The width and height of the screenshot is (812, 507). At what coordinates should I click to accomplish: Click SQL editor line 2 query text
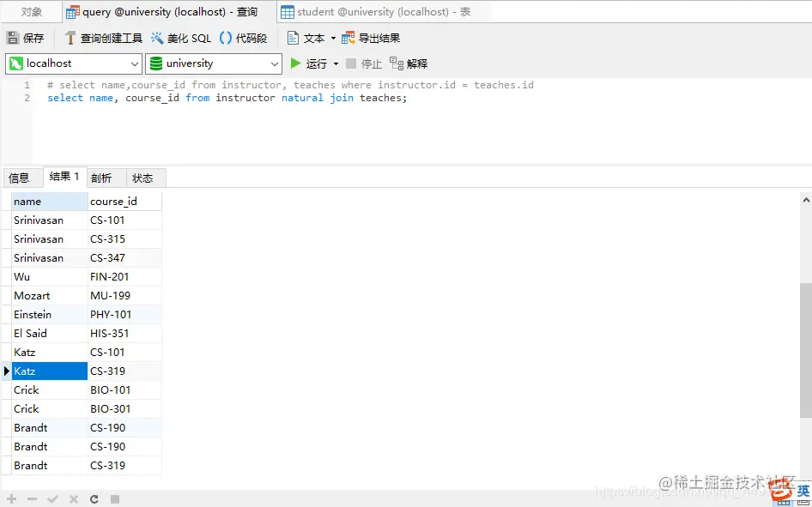[x=227, y=98]
